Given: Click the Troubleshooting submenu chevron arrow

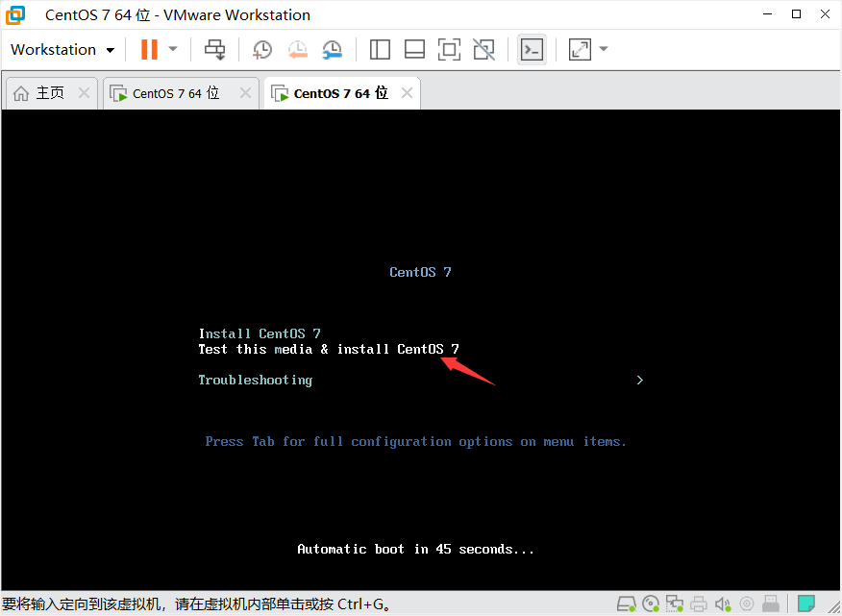Looking at the screenshot, I should click(x=639, y=381).
